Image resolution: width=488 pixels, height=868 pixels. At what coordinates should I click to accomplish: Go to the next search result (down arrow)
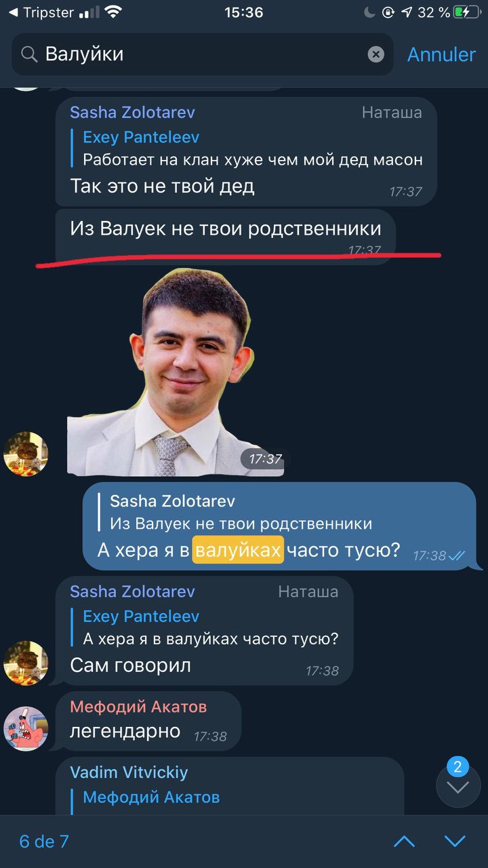pyautogui.click(x=455, y=842)
